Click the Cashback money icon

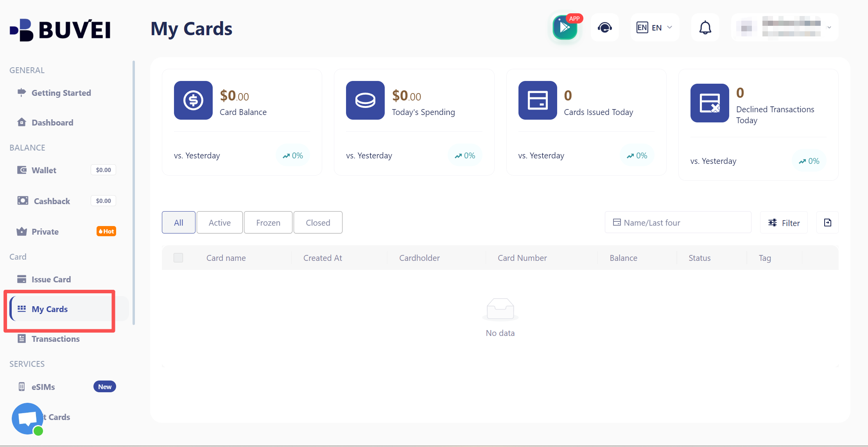(x=23, y=201)
